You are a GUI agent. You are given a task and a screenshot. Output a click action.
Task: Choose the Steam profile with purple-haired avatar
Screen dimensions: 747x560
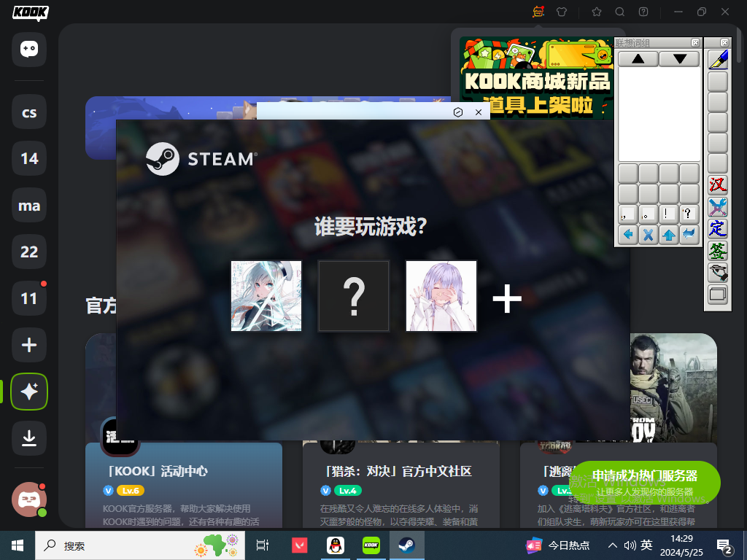click(441, 296)
